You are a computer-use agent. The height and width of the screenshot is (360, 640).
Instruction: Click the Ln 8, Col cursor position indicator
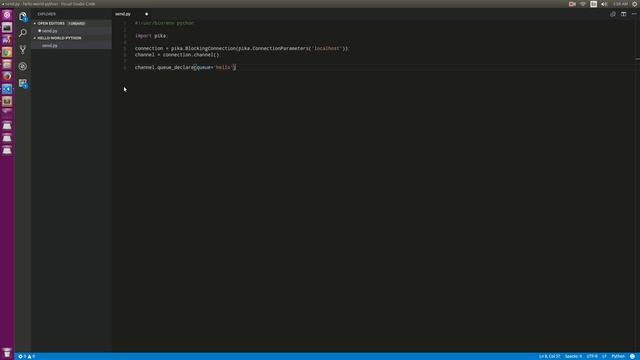(549, 356)
